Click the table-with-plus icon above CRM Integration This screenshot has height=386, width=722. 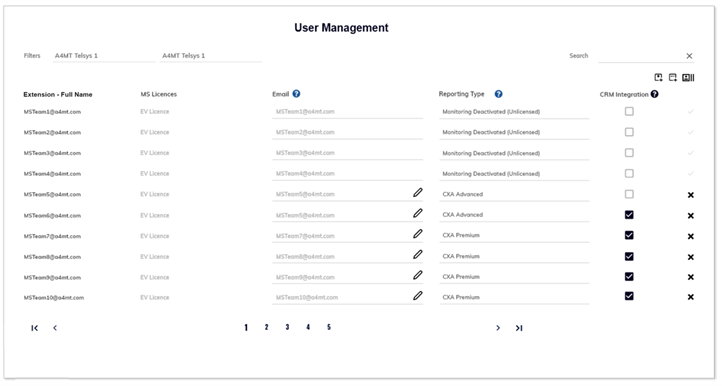673,77
